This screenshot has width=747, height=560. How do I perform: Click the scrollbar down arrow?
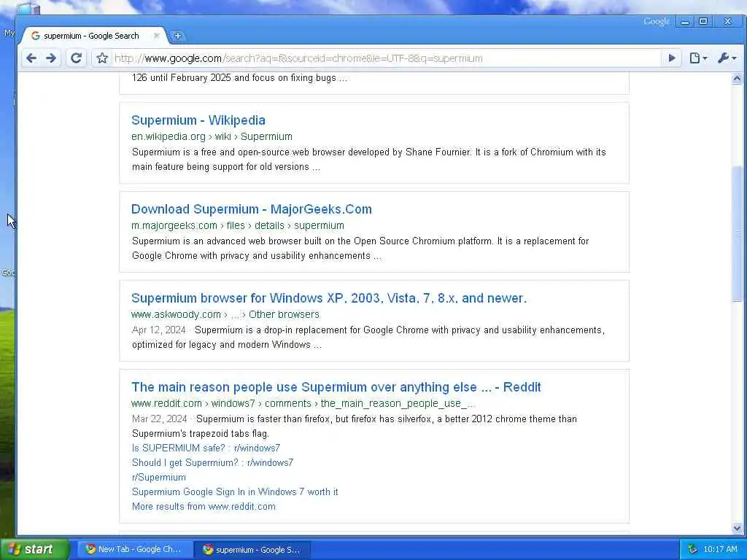pos(737,528)
